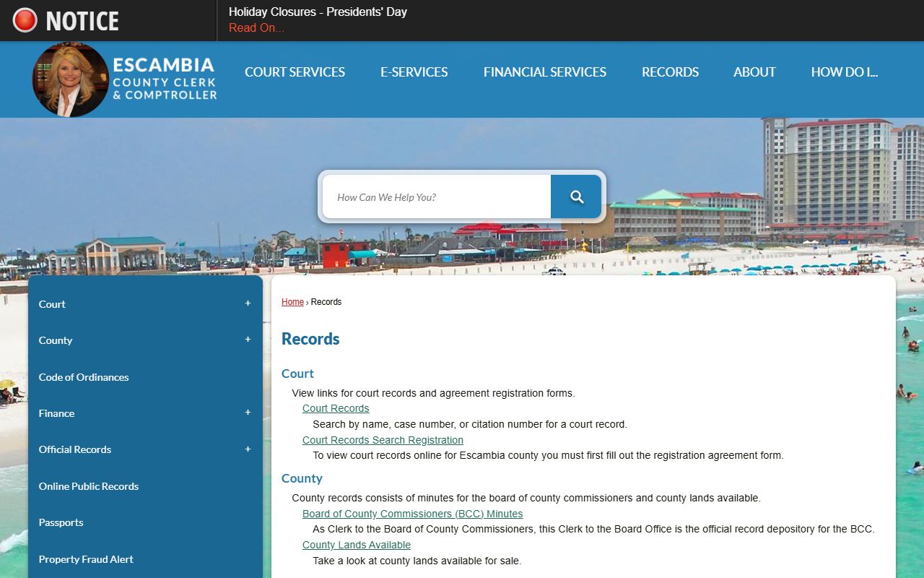Select Passports in the sidebar
924x578 pixels.
coord(61,522)
